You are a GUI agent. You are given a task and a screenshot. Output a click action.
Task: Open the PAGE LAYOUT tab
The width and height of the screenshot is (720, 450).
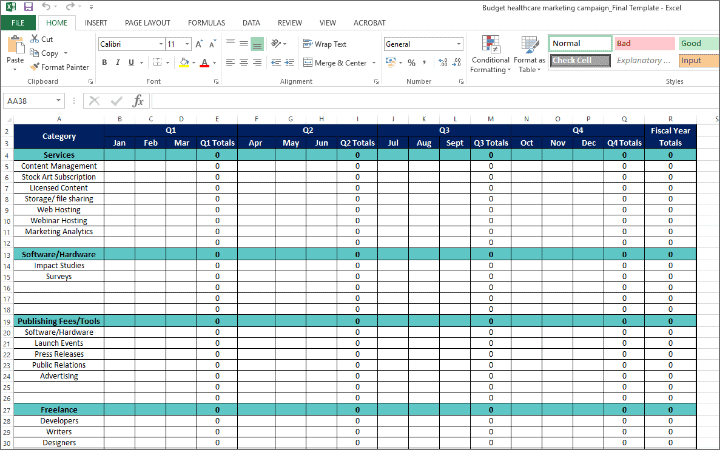coord(147,22)
